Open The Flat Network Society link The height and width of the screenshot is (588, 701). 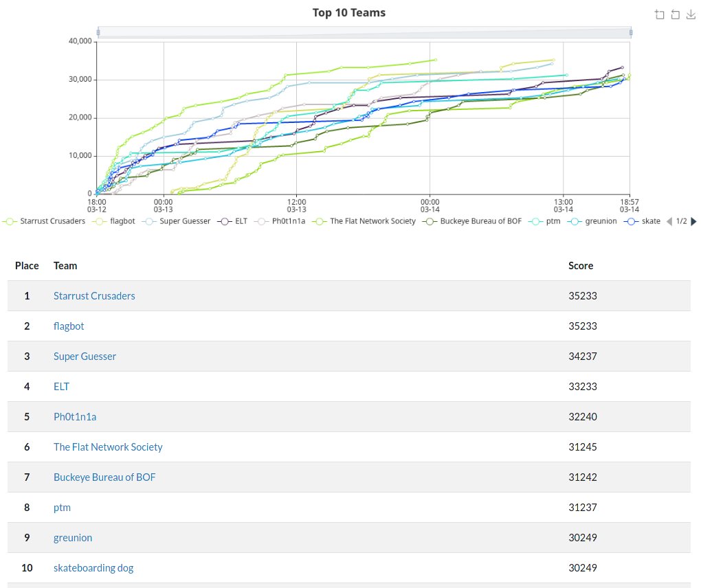(x=108, y=446)
